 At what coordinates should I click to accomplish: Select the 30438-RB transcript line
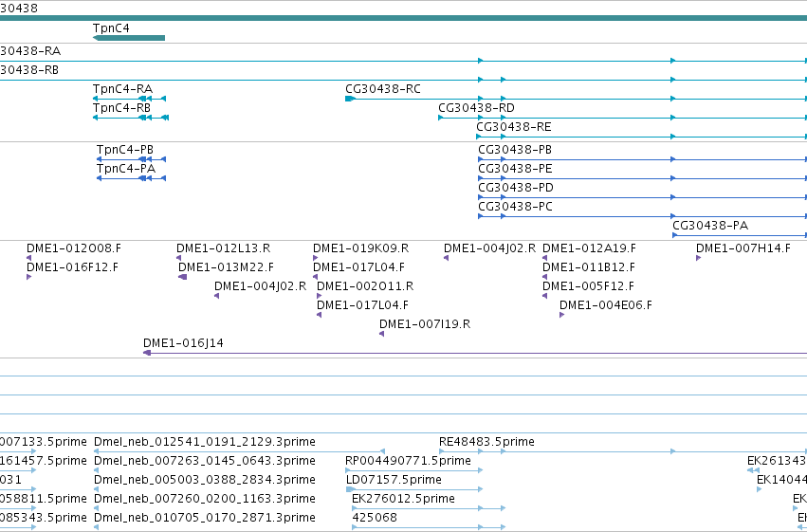(404, 80)
